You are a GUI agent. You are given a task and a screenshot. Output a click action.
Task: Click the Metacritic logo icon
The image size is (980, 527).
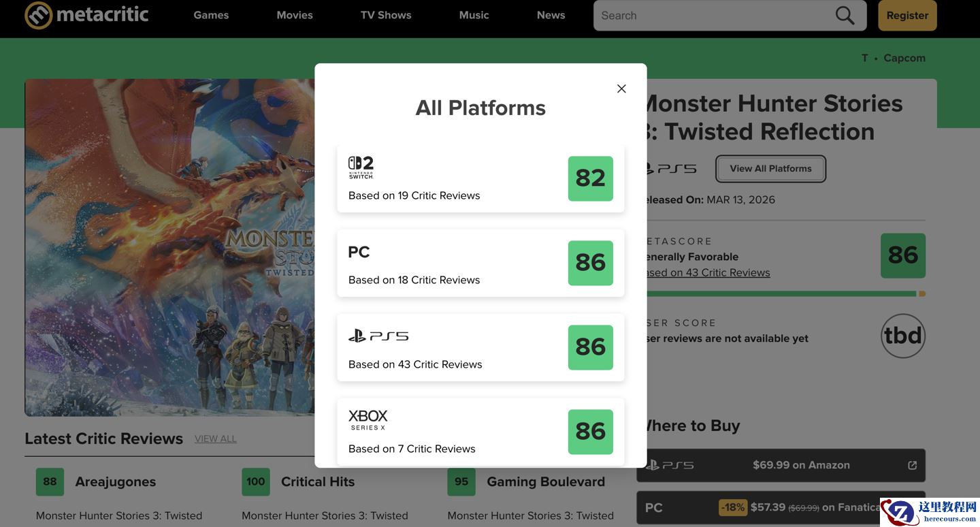point(38,15)
